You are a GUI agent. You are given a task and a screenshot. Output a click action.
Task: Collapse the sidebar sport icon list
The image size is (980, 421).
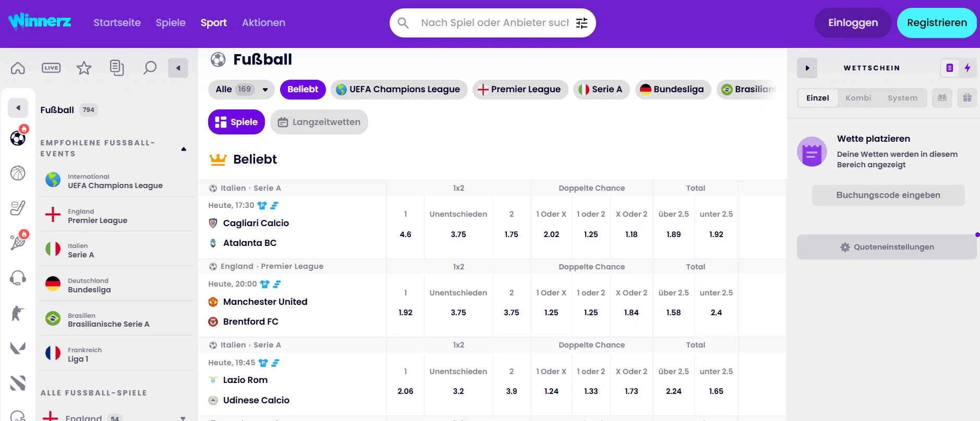18,108
